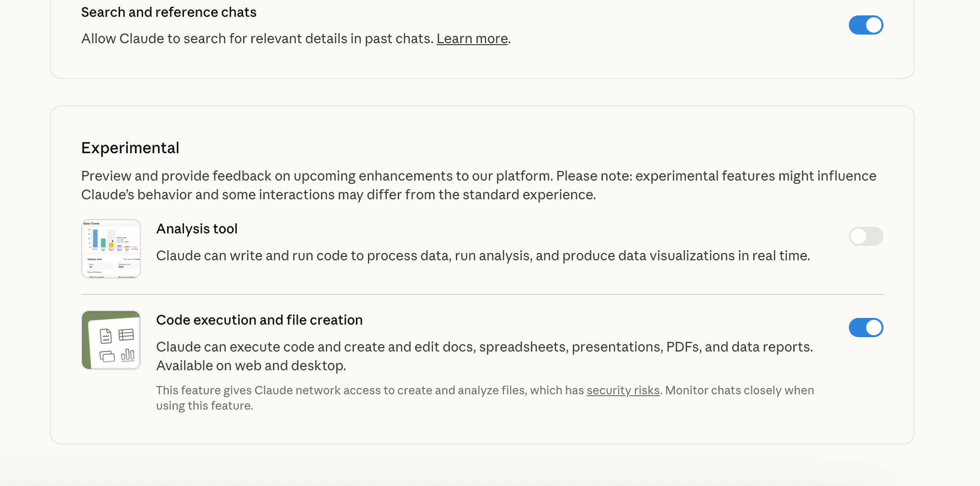Image resolution: width=980 pixels, height=486 pixels.
Task: Click the 'Allow Claude to search' description
Action: coord(257,38)
